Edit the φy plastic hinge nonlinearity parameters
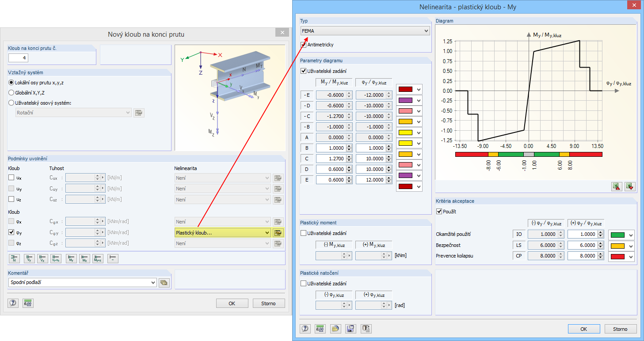 click(278, 233)
